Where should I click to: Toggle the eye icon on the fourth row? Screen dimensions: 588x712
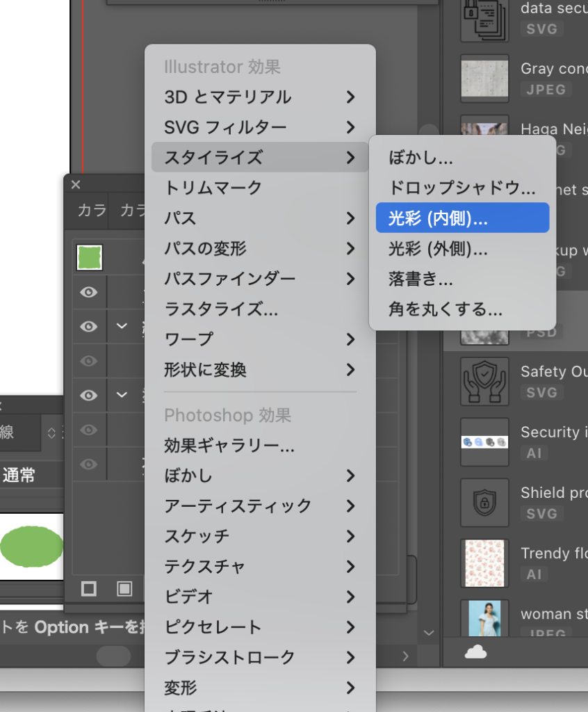89,395
